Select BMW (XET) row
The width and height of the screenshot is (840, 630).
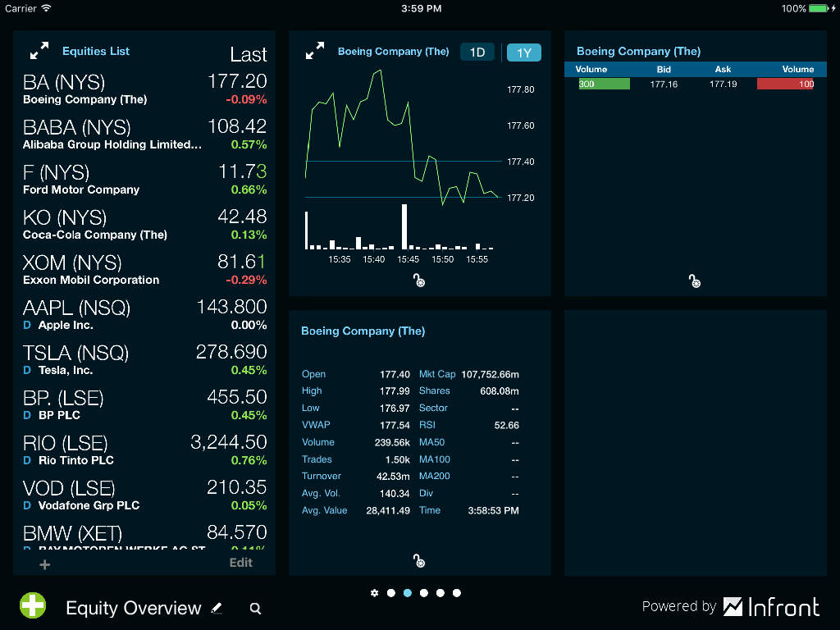point(144,536)
